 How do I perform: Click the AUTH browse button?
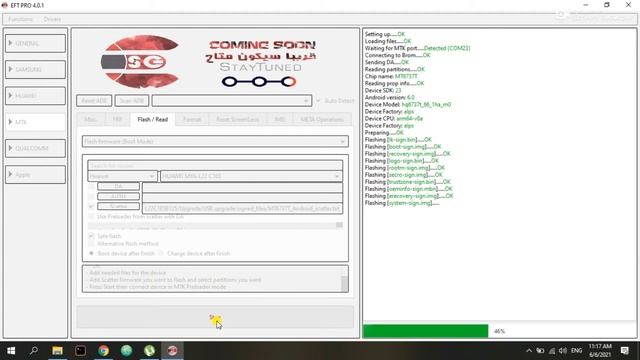(x=118, y=196)
